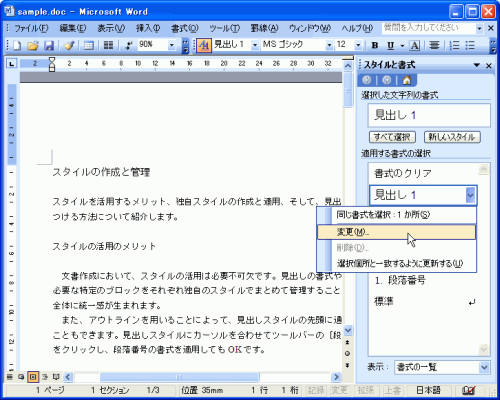
Task: Open the 表示 書式の一覧 dropdown
Action: point(484,367)
